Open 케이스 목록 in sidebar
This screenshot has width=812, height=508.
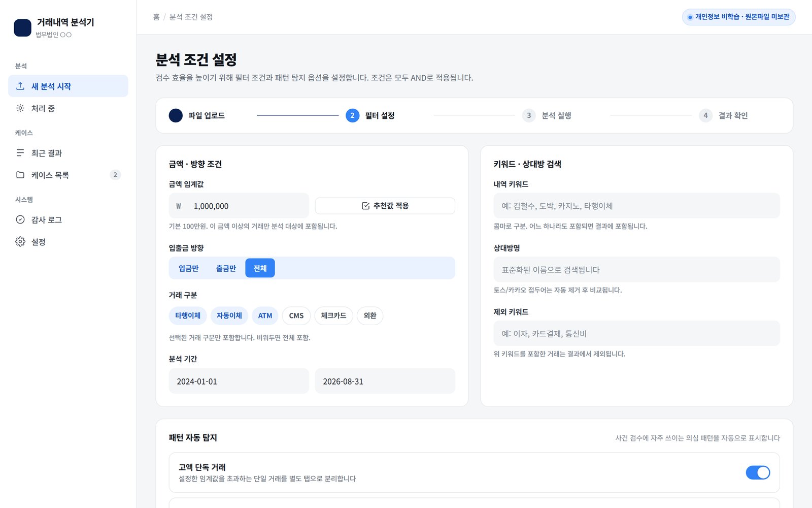point(68,175)
